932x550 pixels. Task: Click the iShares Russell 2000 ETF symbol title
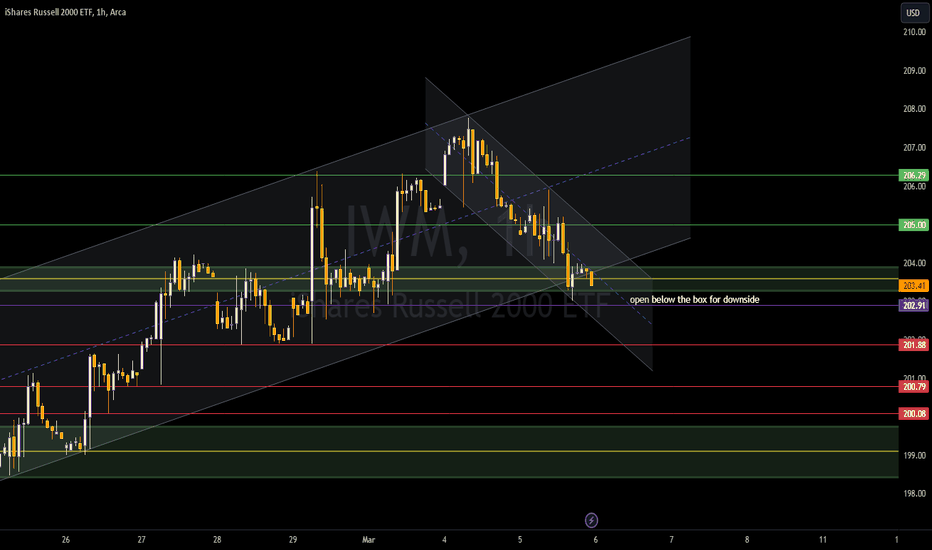pyautogui.click(x=65, y=12)
